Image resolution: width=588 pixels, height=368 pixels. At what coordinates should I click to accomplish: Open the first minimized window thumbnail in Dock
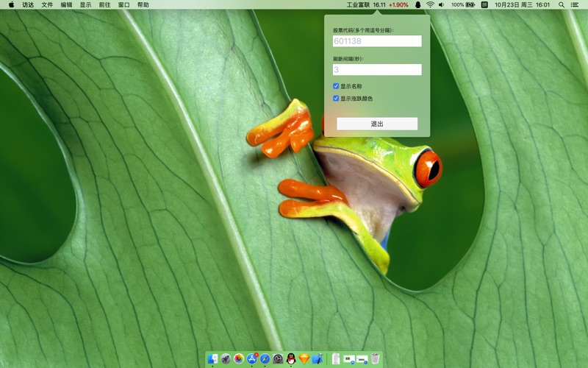(x=349, y=358)
